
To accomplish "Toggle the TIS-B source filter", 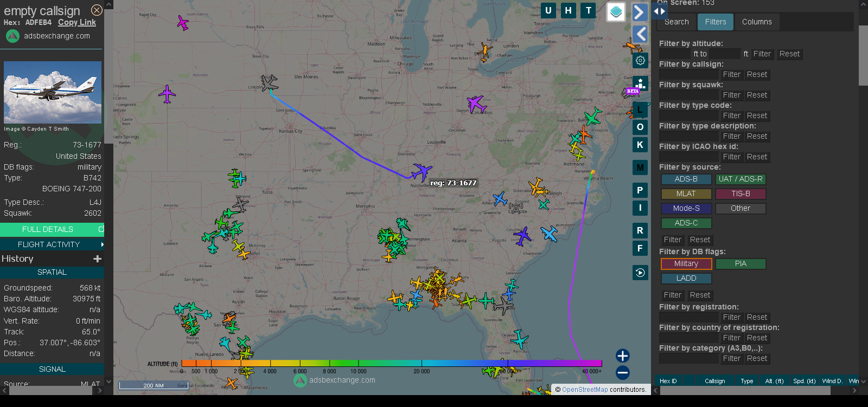I will [741, 193].
